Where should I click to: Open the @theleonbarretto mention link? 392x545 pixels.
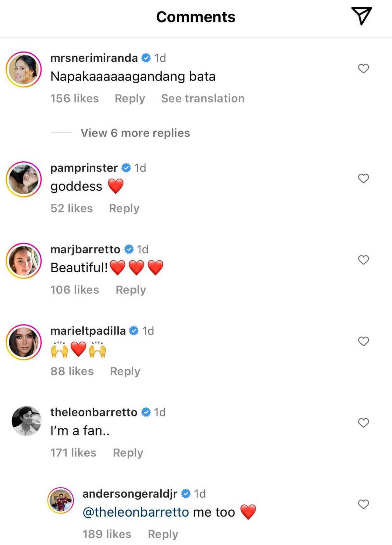pyautogui.click(x=136, y=512)
